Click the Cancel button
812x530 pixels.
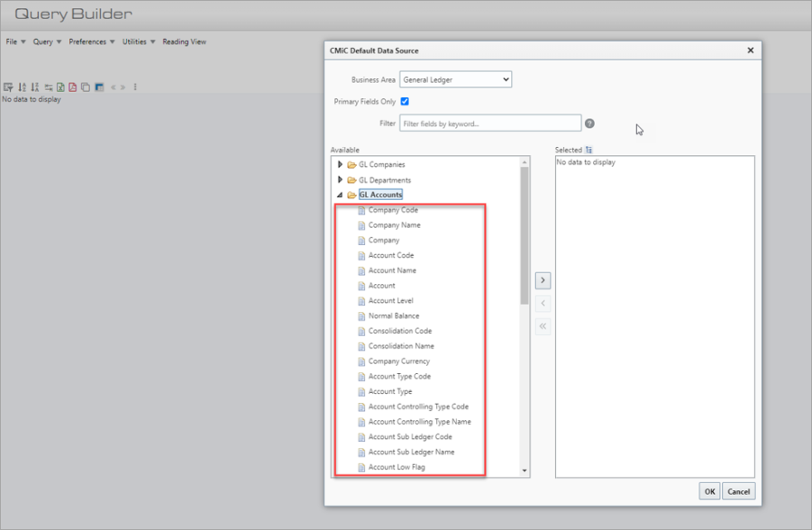click(738, 491)
